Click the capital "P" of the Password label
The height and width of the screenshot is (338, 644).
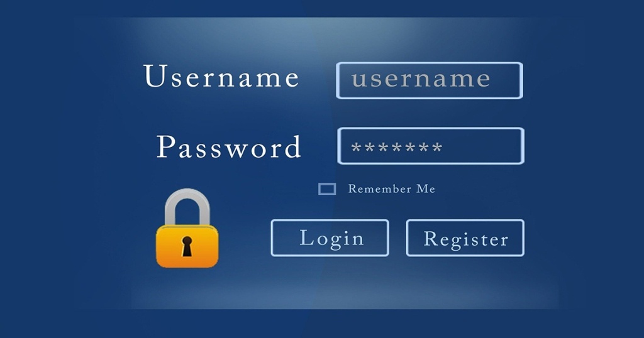point(166,146)
